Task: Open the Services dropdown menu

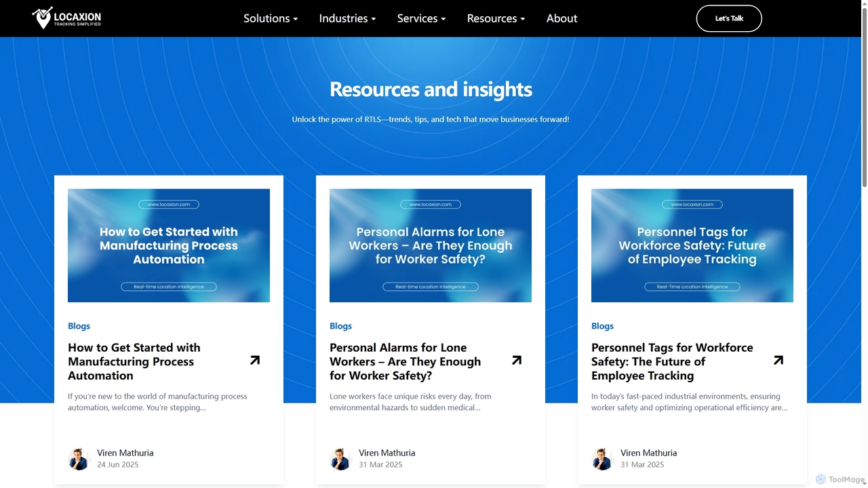Action: click(x=421, y=18)
